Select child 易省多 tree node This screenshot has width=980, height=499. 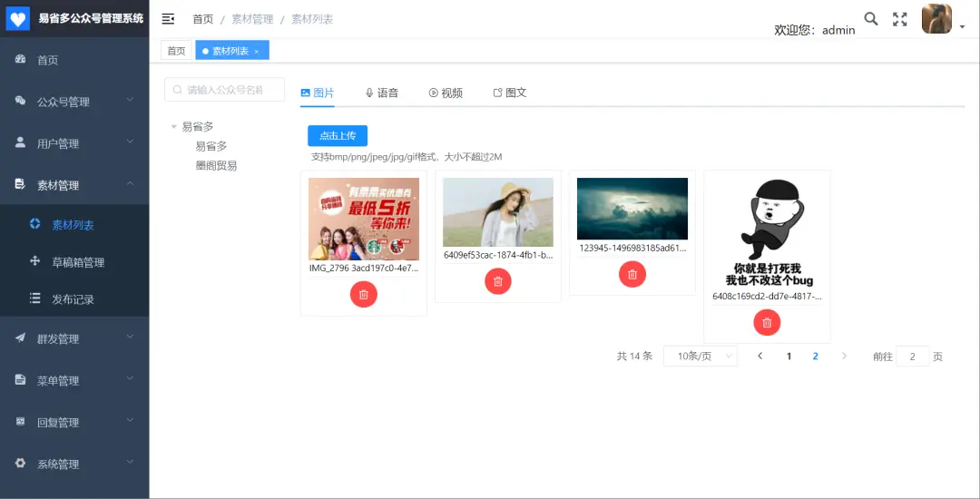point(211,146)
